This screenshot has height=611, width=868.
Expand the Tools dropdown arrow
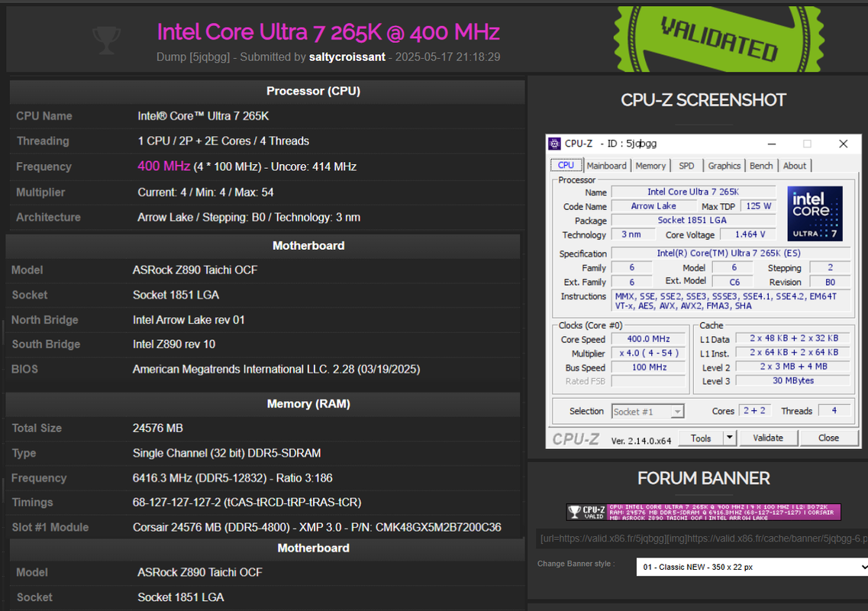point(730,438)
